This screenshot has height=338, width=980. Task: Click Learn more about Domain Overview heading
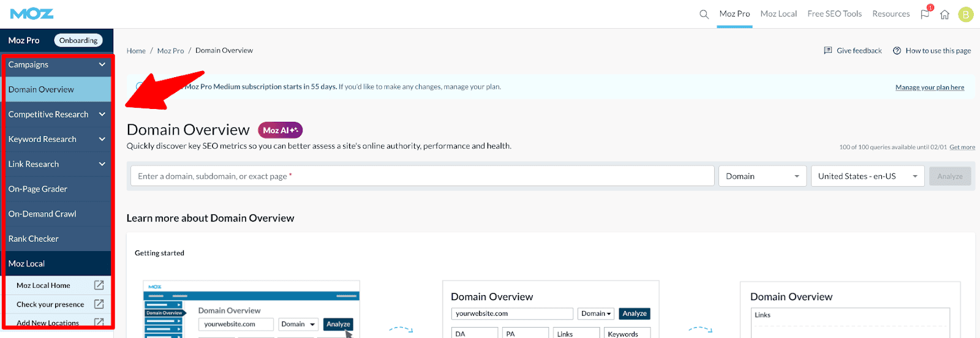(x=210, y=218)
